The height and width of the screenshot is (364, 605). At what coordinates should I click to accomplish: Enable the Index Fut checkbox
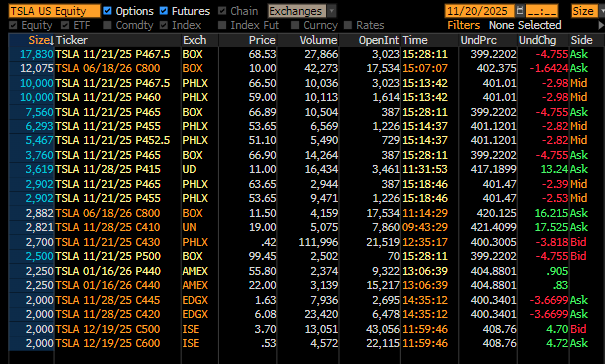click(x=222, y=25)
